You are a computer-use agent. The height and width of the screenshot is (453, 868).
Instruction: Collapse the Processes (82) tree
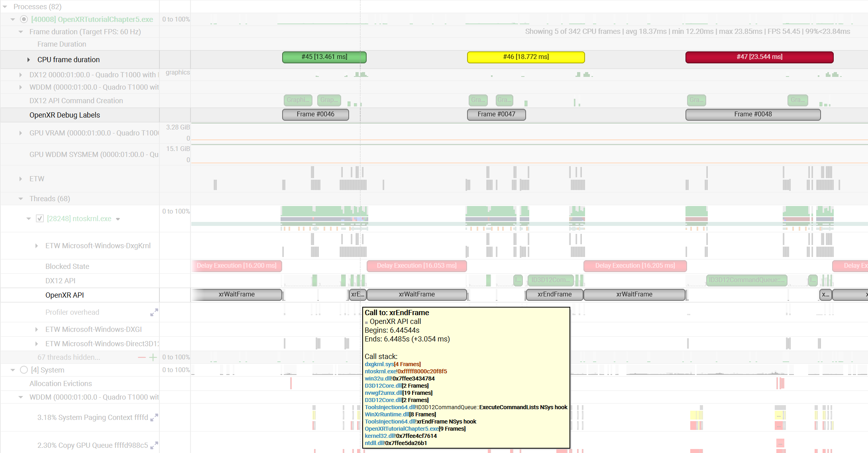click(5, 7)
